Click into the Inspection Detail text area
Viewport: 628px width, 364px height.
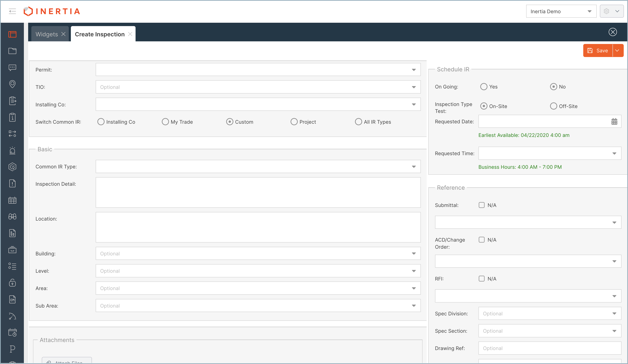click(x=258, y=192)
